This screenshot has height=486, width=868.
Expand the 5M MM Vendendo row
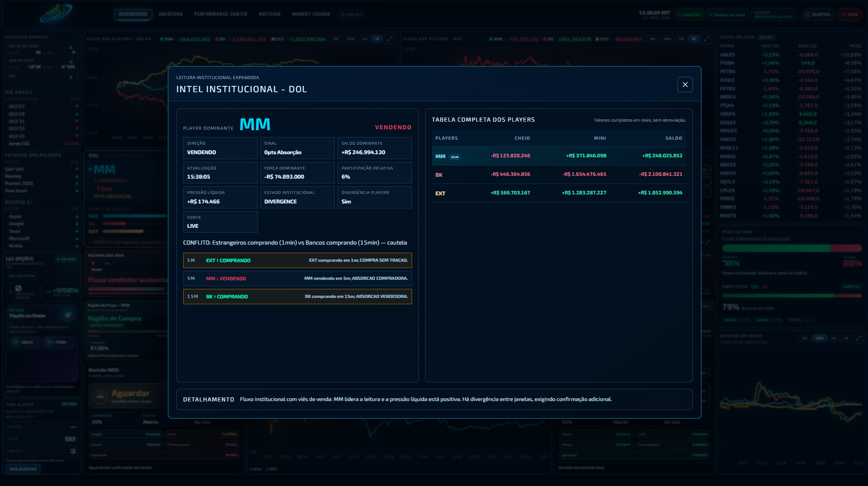click(x=297, y=278)
